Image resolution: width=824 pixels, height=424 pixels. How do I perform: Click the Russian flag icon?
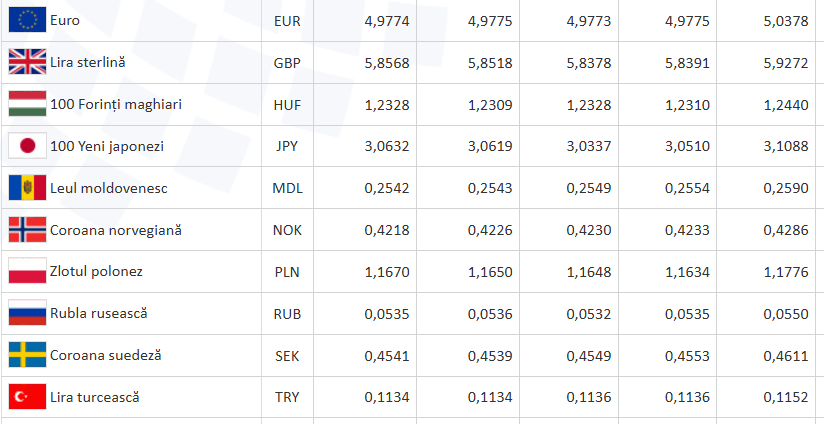[x=27, y=313]
